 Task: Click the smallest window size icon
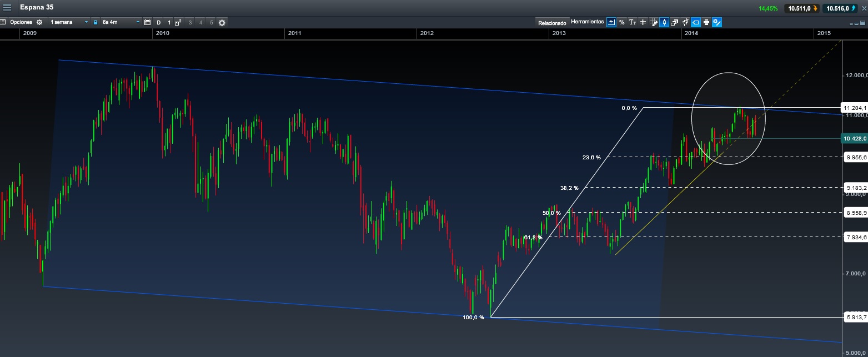coord(851,24)
